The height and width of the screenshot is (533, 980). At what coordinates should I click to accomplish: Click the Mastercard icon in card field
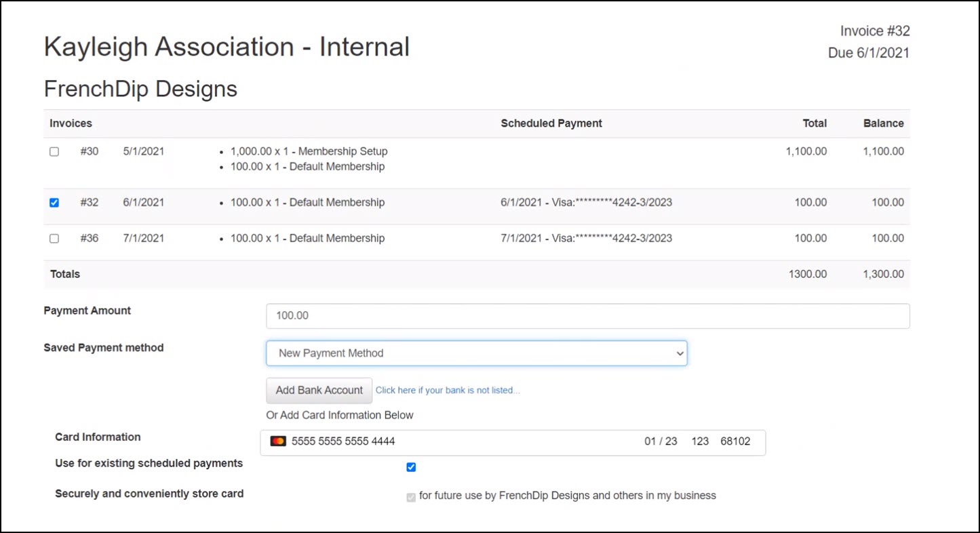pyautogui.click(x=277, y=441)
